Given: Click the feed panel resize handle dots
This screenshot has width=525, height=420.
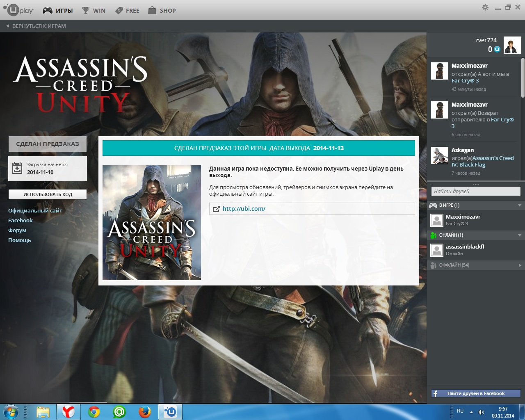Looking at the screenshot, I should click(476, 184).
